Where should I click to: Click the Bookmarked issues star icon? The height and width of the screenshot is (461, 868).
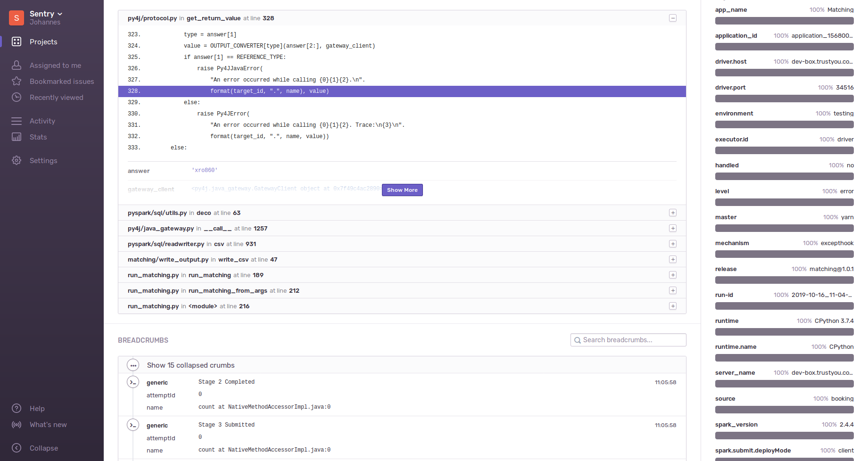[17, 81]
